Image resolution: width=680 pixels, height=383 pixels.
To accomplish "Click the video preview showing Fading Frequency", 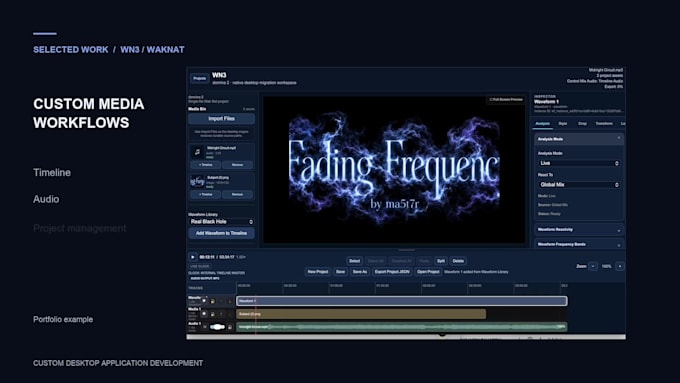I will point(394,170).
